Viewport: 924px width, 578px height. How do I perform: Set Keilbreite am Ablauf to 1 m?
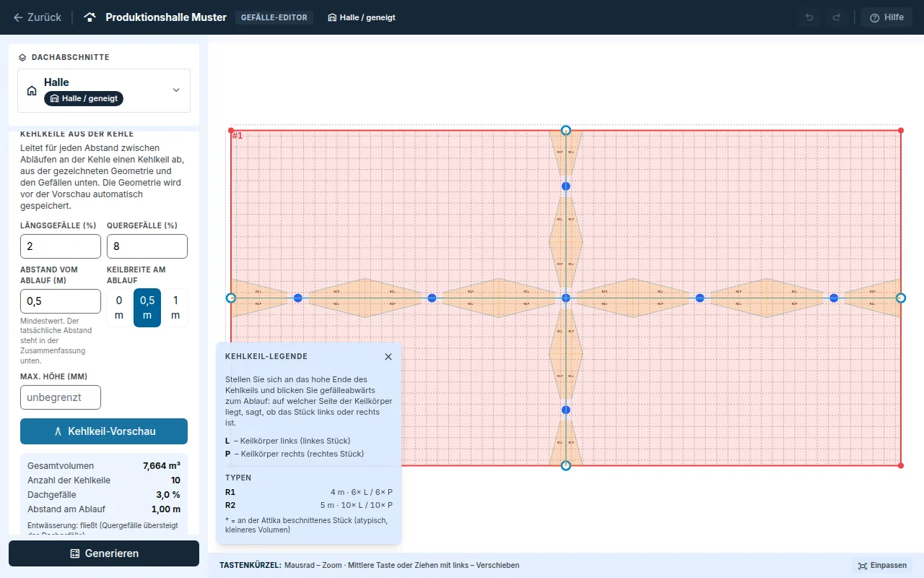(175, 308)
